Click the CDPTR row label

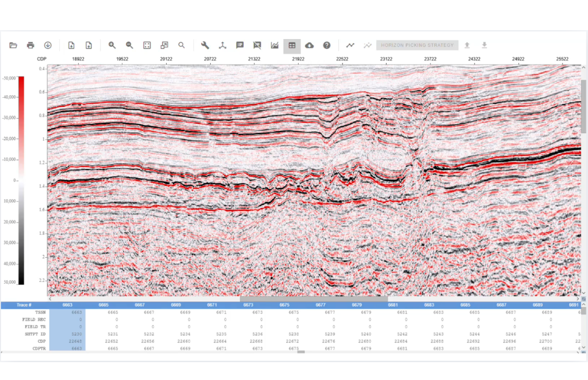[39, 348]
